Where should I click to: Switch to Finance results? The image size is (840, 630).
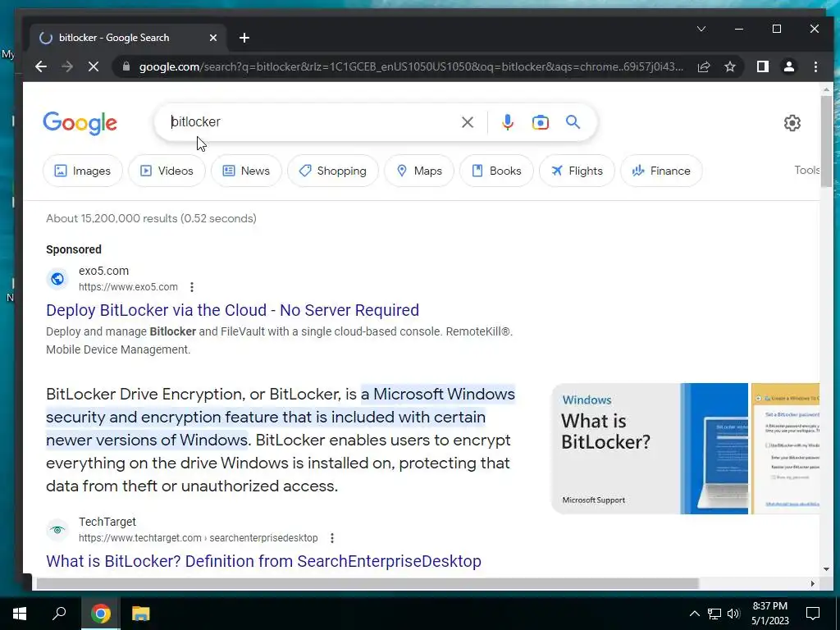[661, 171]
